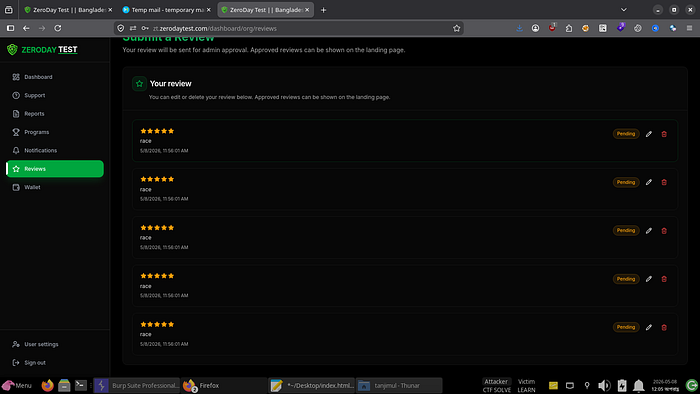Edit the last review in the list
This screenshot has height=394, width=700.
point(649,327)
